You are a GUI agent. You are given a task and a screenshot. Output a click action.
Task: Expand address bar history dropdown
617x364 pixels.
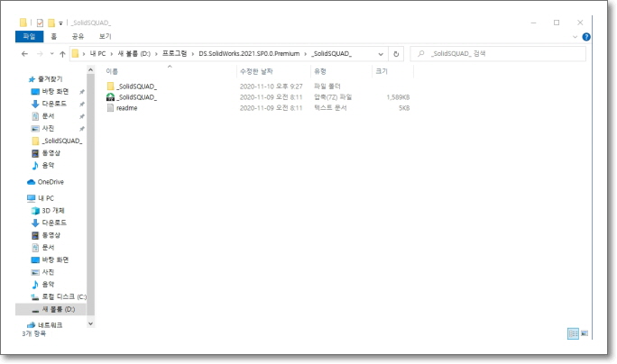click(x=381, y=54)
